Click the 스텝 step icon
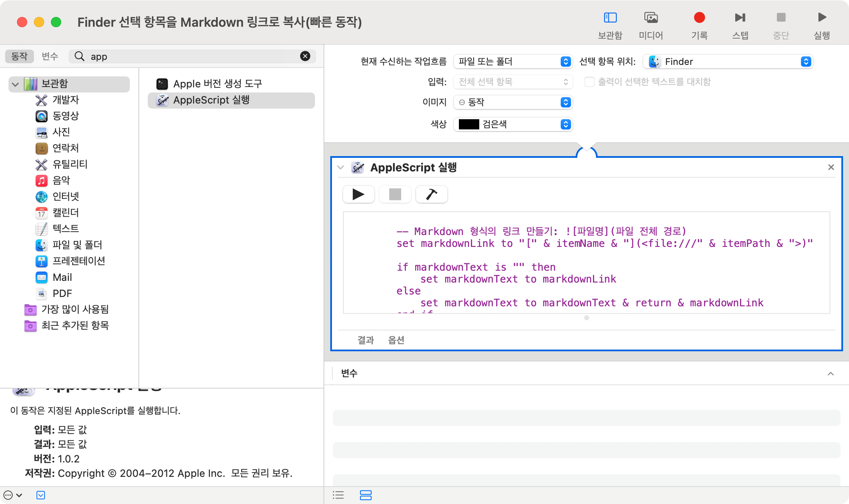The width and height of the screenshot is (849, 504). pos(740,18)
